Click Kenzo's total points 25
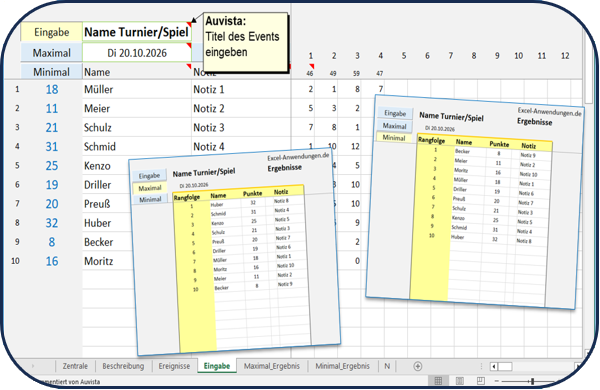Image resolution: width=600 pixels, height=390 pixels. click(52, 166)
